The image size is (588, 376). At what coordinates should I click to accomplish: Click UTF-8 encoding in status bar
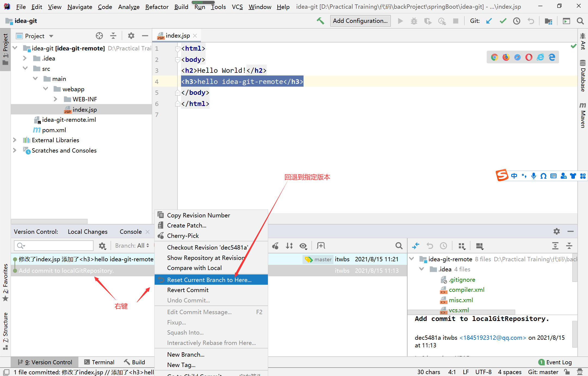point(483,372)
